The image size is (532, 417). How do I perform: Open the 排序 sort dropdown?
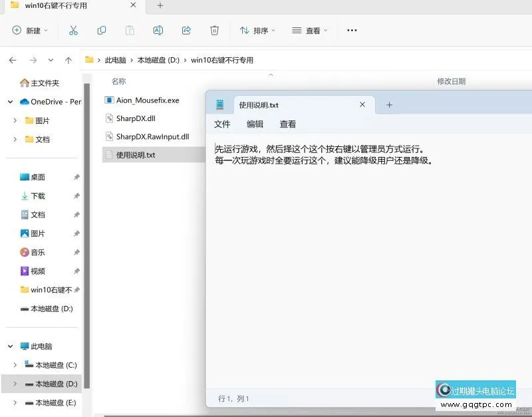(x=257, y=31)
